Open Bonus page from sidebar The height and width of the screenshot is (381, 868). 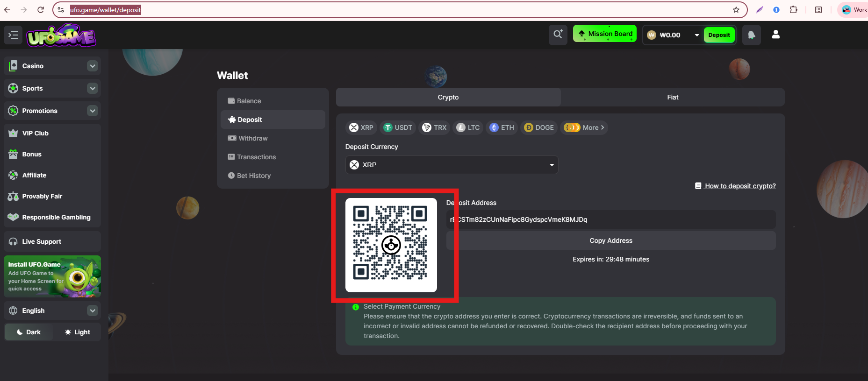click(52, 154)
